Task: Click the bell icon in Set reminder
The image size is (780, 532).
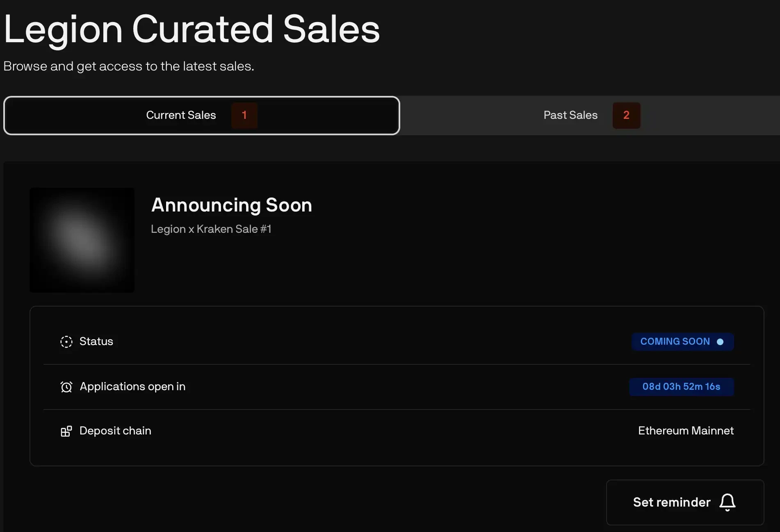Action: pyautogui.click(x=727, y=502)
